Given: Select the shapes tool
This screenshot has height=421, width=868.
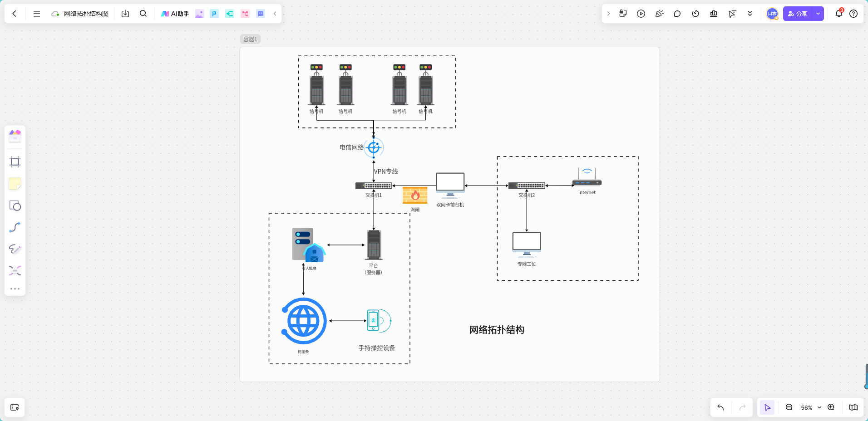Looking at the screenshot, I should tap(15, 206).
